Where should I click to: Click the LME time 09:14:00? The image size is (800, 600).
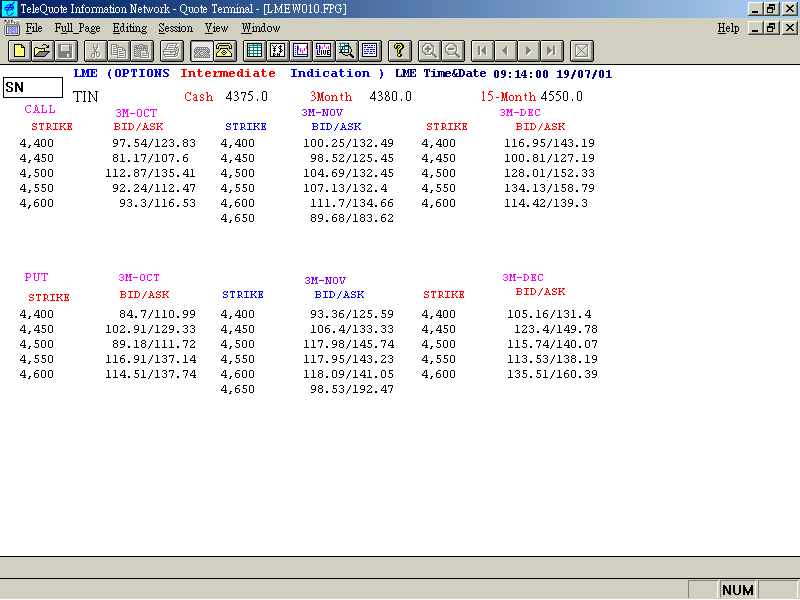[520, 74]
